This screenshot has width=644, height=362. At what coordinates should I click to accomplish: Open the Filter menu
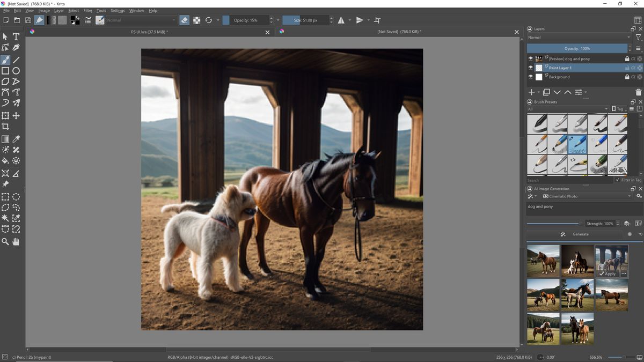(87, 10)
